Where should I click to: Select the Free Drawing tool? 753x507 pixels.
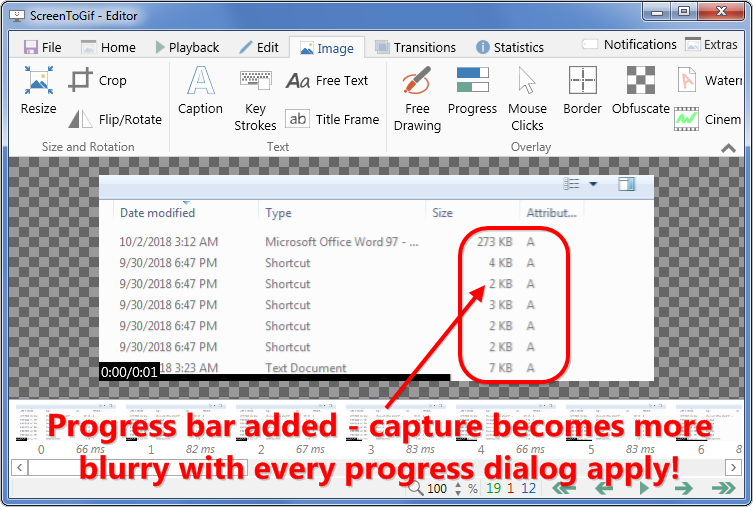[417, 100]
